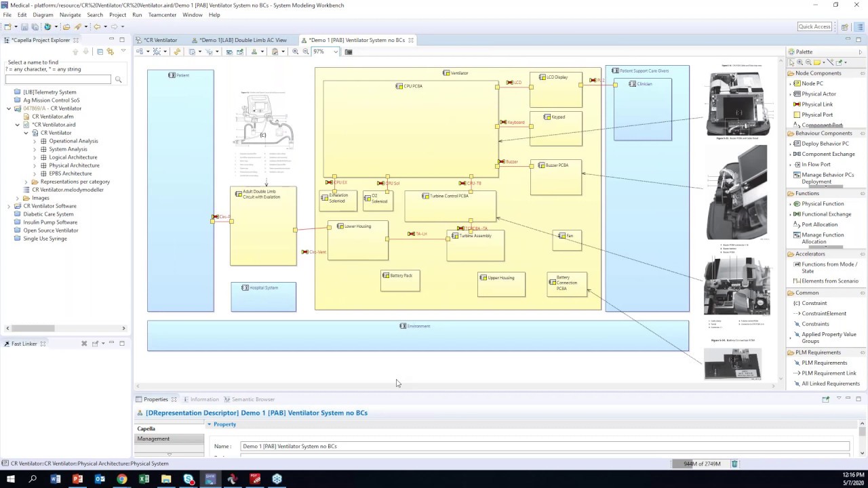Viewport: 868px width, 488px height.
Task: Click Quick Access field
Action: (x=814, y=26)
